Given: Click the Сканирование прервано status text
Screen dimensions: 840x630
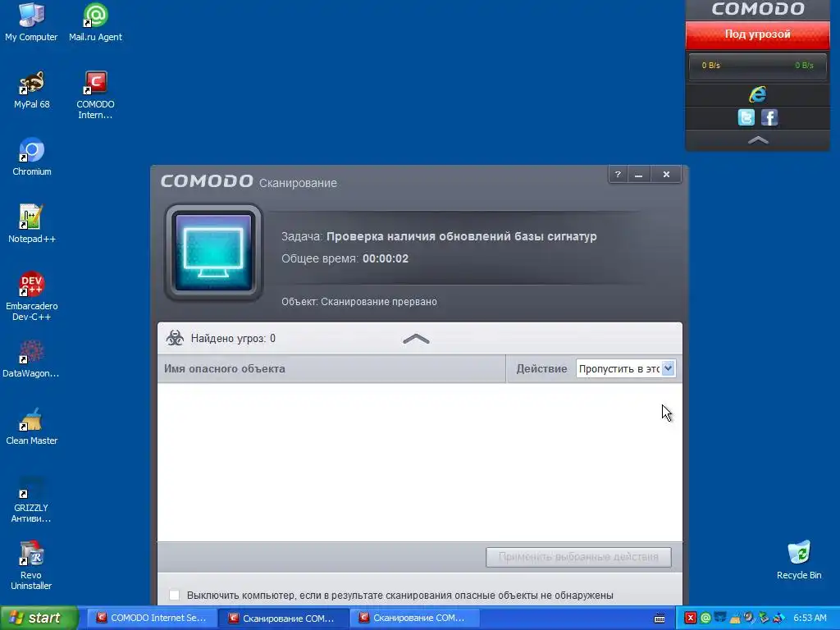Looking at the screenshot, I should 379,302.
